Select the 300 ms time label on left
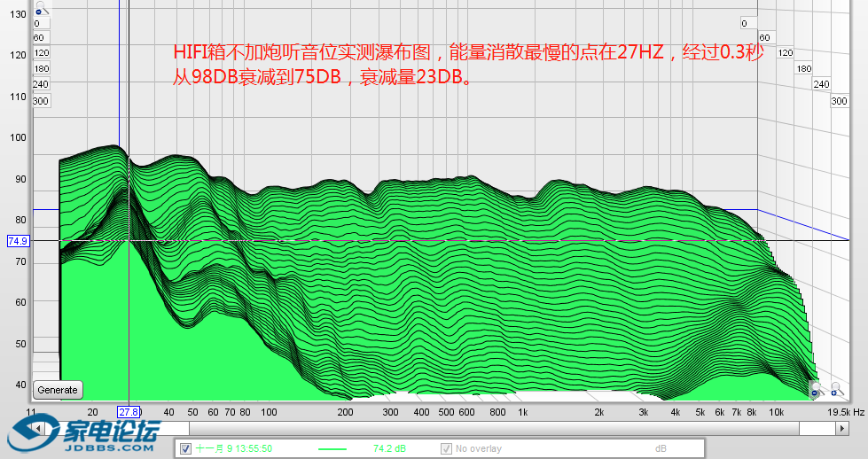This screenshot has width=868, height=459. click(x=40, y=101)
